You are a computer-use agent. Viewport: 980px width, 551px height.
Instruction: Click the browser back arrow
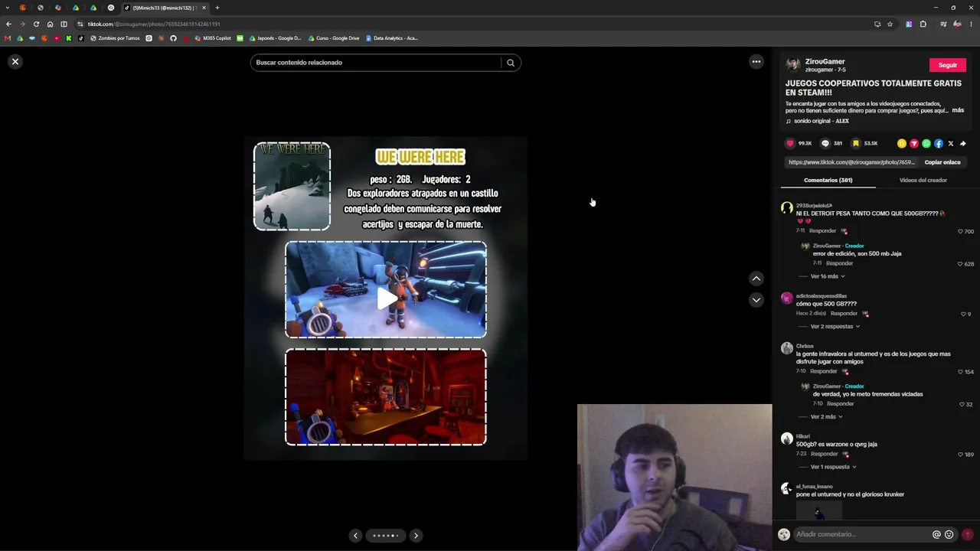8,24
